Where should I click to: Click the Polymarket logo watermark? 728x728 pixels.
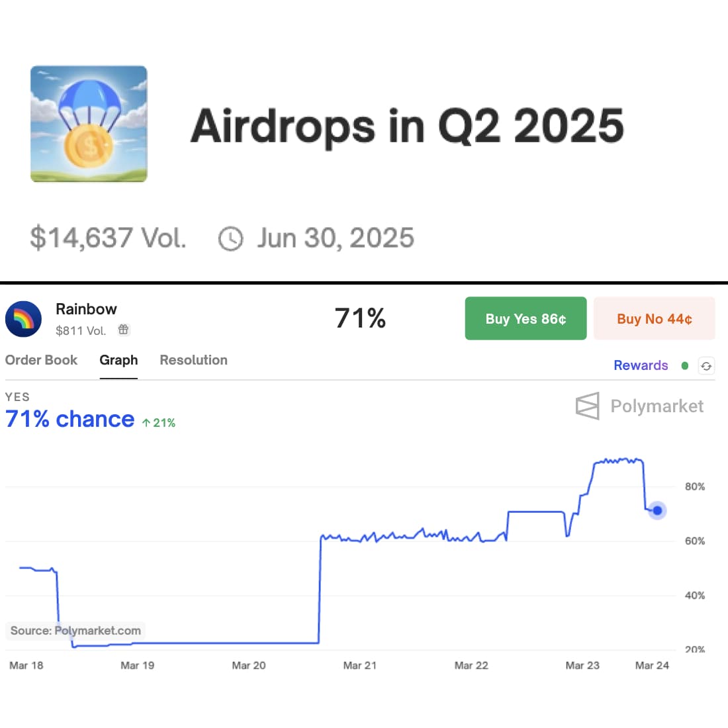point(640,406)
